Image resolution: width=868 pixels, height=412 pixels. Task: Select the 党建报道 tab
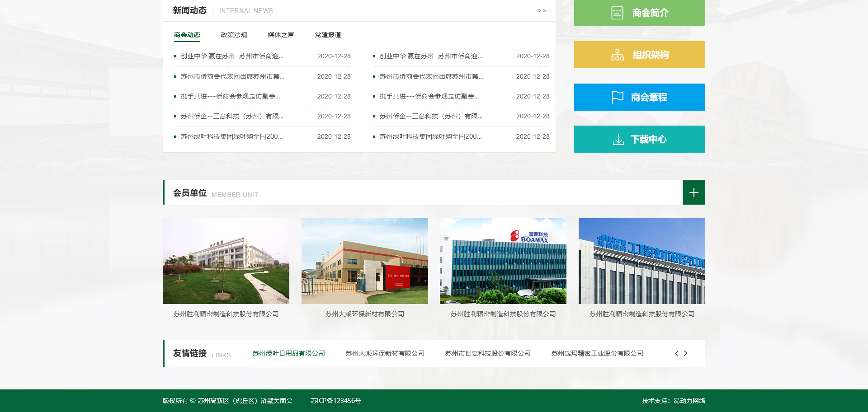pyautogui.click(x=328, y=35)
